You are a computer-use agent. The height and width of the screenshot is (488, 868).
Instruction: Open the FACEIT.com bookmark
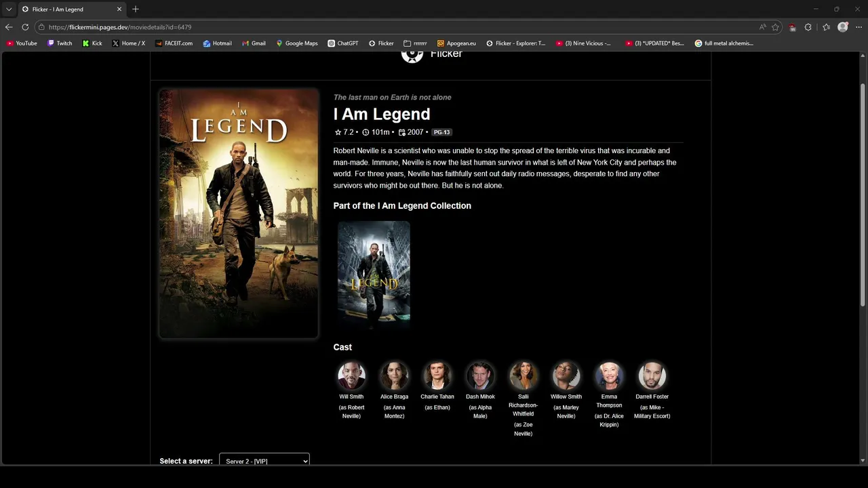click(174, 43)
